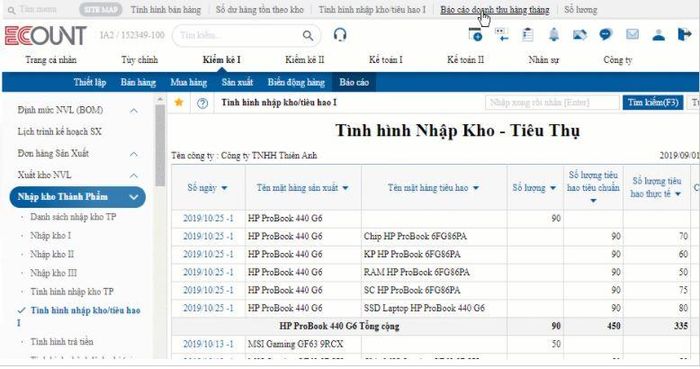This screenshot has height=369, width=700.
Task: Open the notifications bell icon
Action: pos(554,35)
